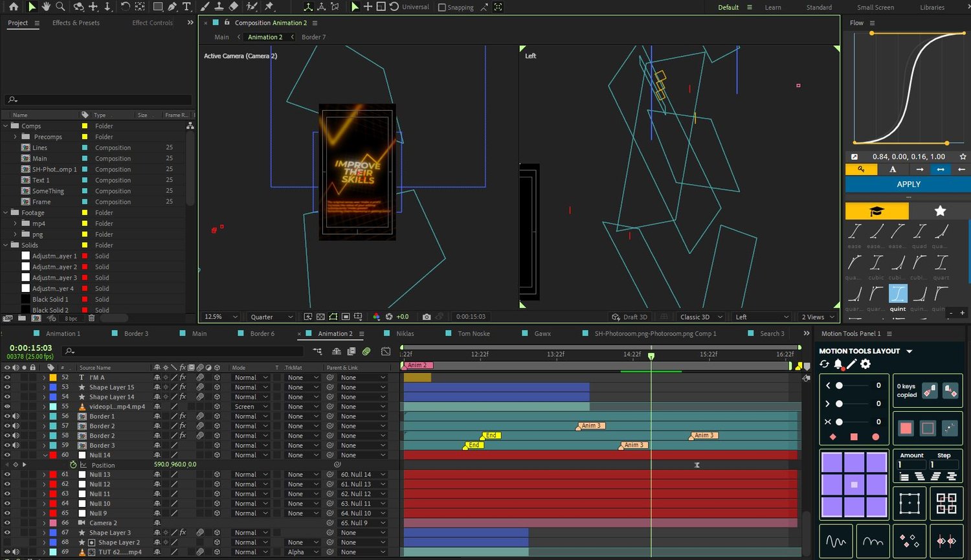Click the Motion Tools settings gear icon
The height and width of the screenshot is (560, 971).
coord(865,364)
